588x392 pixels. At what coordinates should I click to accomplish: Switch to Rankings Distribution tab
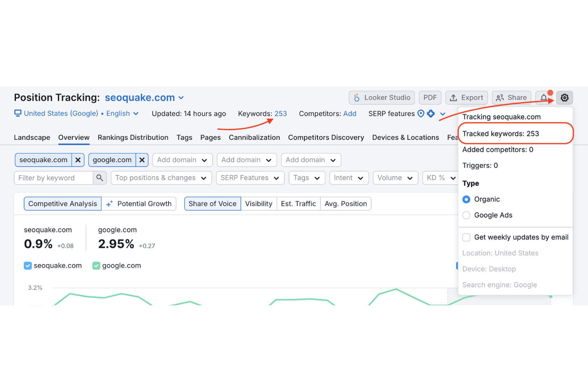(133, 137)
